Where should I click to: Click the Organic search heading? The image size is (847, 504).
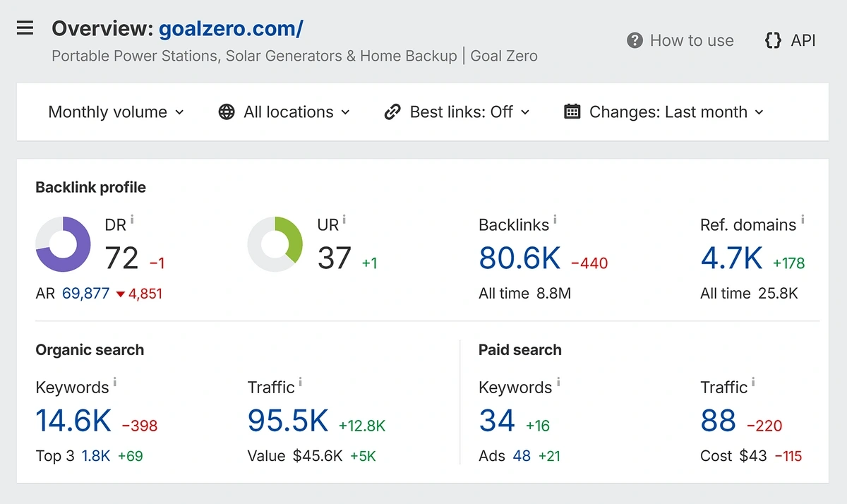coord(90,349)
